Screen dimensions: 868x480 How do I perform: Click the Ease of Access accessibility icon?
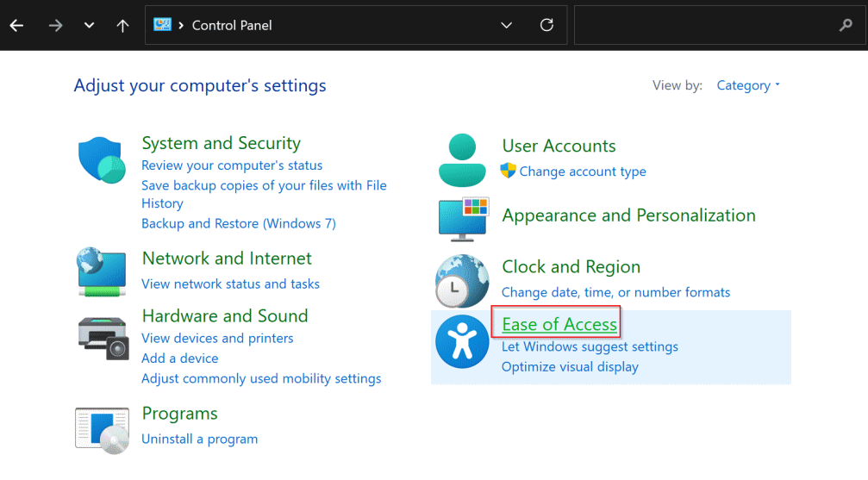(x=462, y=341)
